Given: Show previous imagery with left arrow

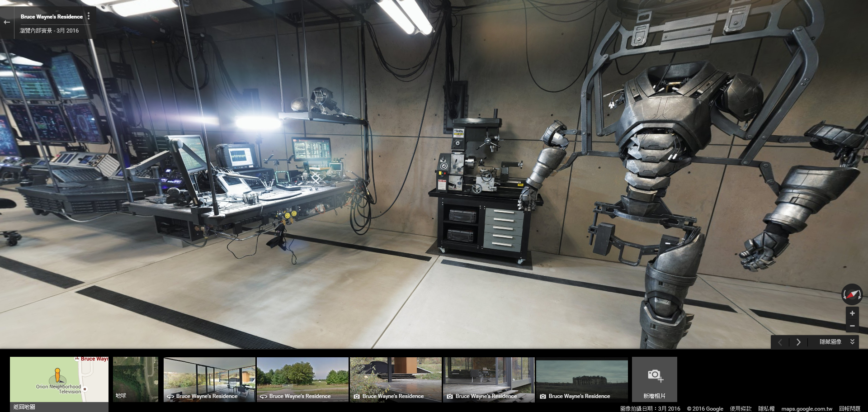Looking at the screenshot, I should tap(780, 342).
